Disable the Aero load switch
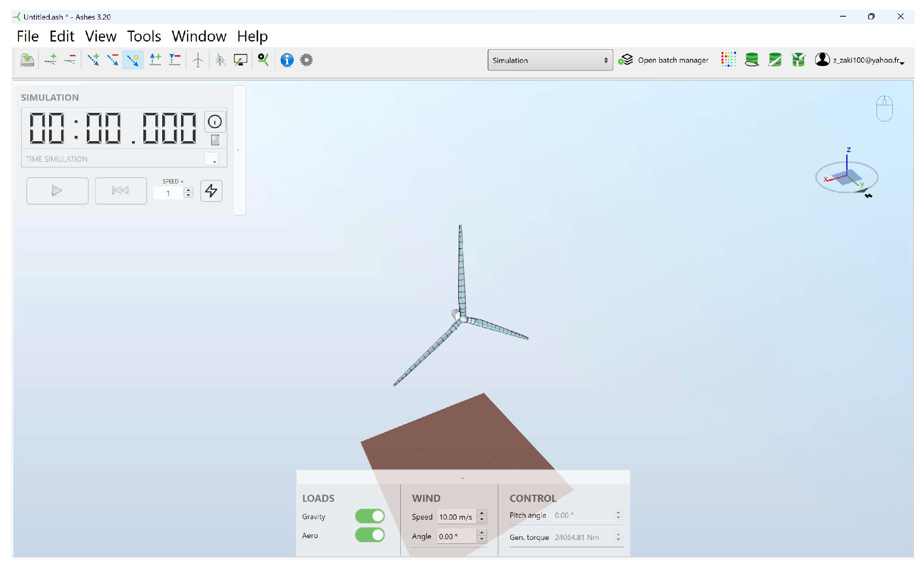 [x=370, y=535]
